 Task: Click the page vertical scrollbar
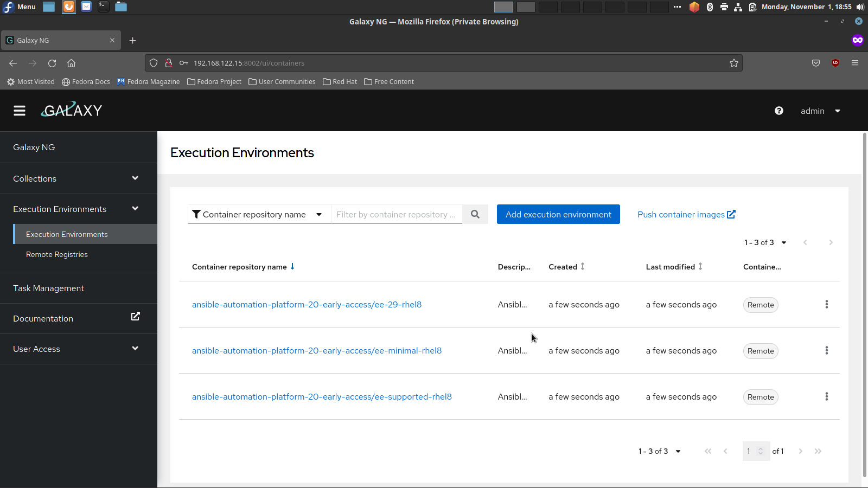click(x=864, y=304)
